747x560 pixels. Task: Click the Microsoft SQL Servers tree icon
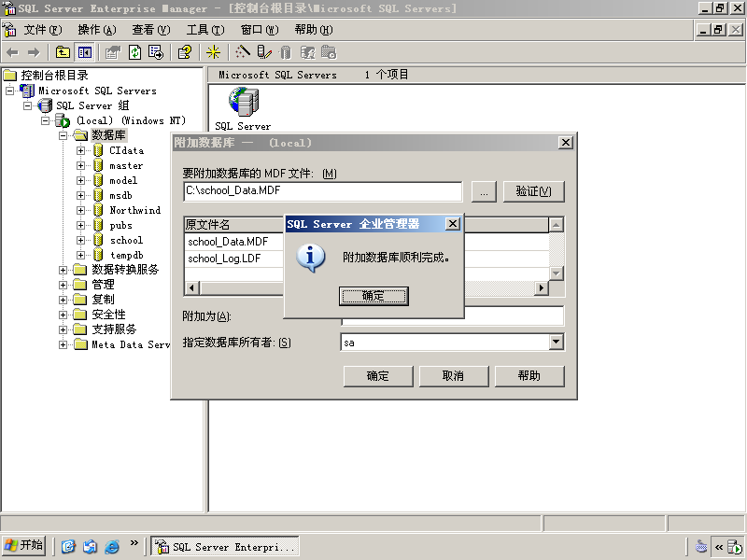click(x=27, y=91)
